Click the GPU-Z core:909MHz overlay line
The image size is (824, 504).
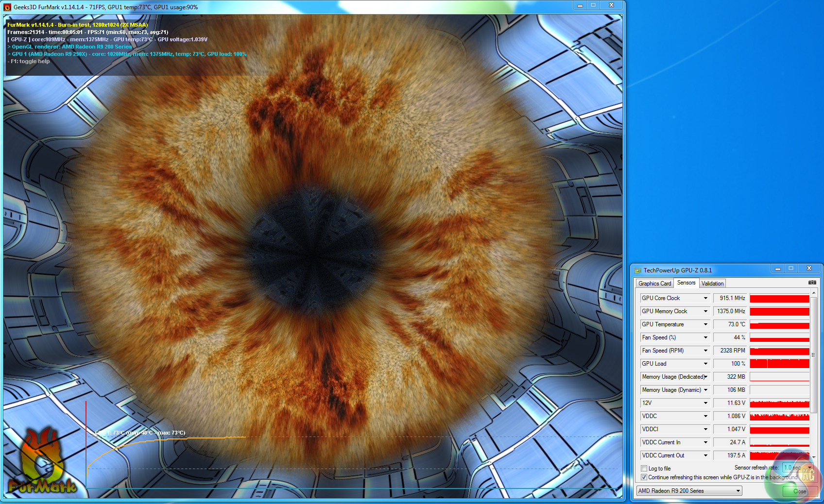[107, 39]
